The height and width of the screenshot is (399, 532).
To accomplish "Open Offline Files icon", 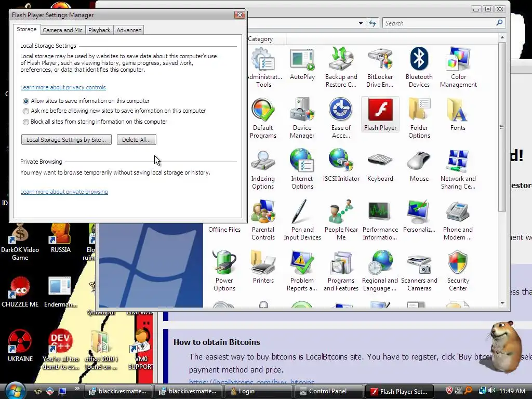I will coord(224,229).
